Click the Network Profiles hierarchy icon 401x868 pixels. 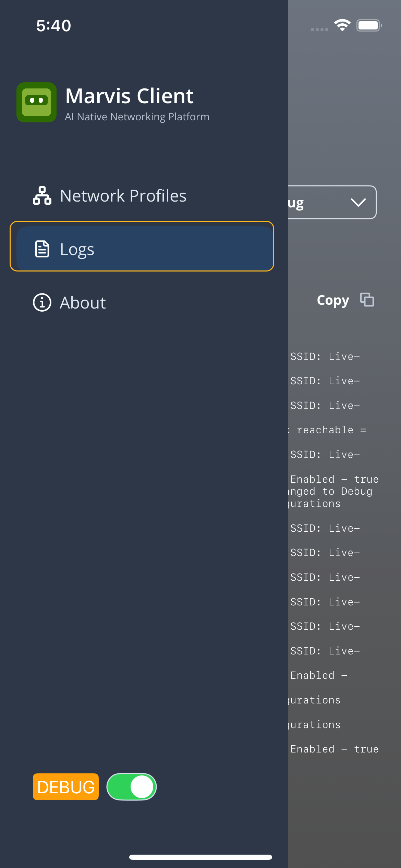42,196
